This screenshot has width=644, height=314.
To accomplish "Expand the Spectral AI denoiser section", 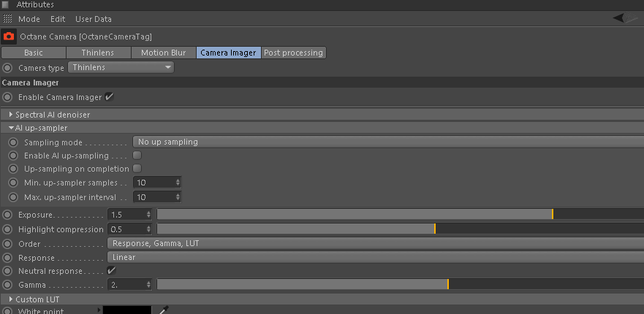I will tap(12, 115).
